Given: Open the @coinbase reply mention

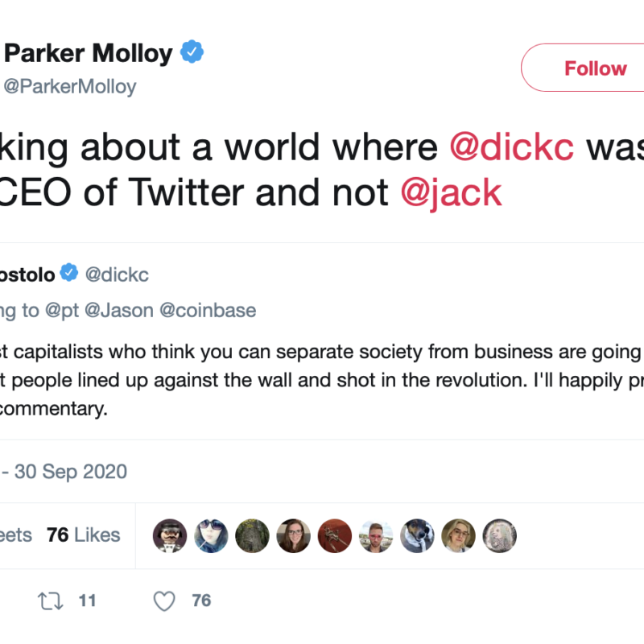Looking at the screenshot, I should (209, 311).
